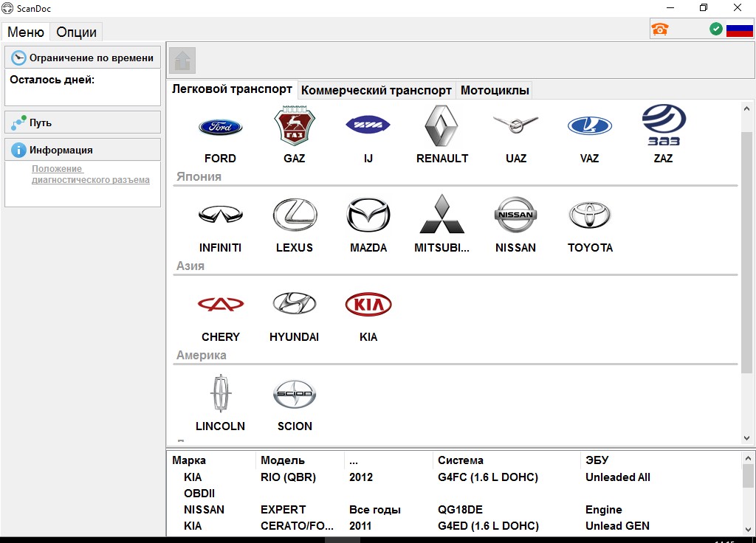Click the Unleaded All ECU cell
This screenshot has width=756, height=543.
click(618, 477)
